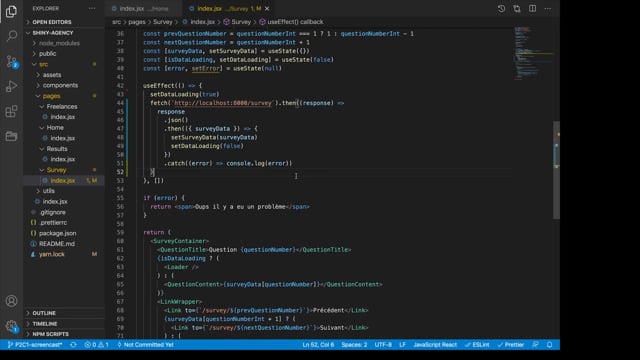Screen dimensions: 640x360
Task: Click the open changes icon in editor toolbar
Action: pos(517,9)
